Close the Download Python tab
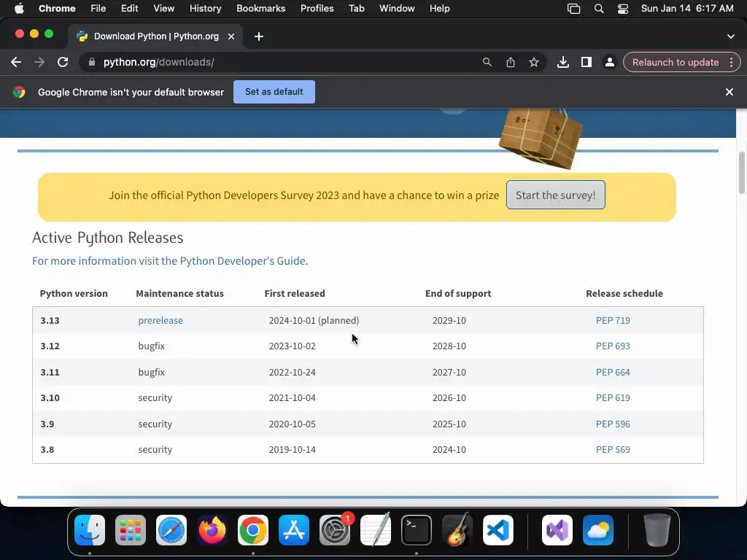Image resolution: width=747 pixels, height=560 pixels. click(231, 36)
